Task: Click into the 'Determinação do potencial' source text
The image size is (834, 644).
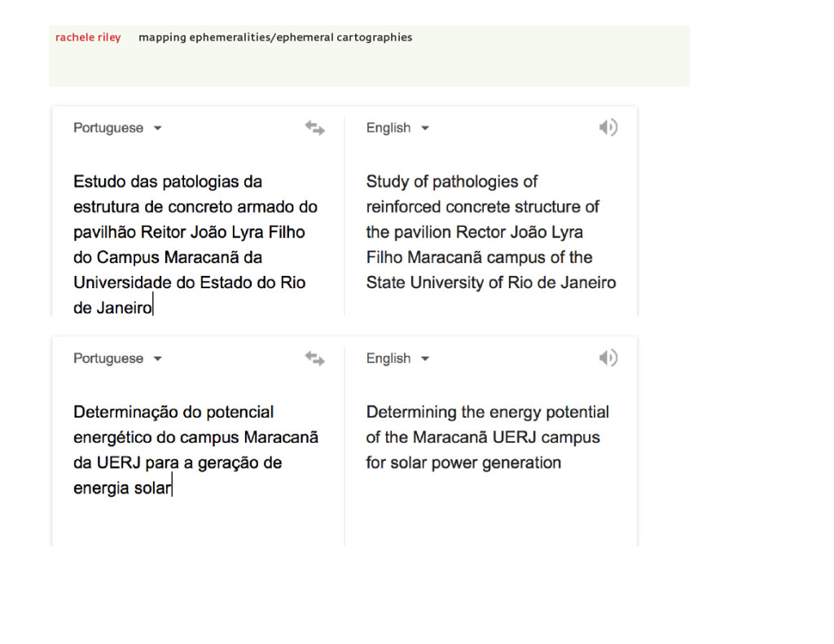Action: 195,450
